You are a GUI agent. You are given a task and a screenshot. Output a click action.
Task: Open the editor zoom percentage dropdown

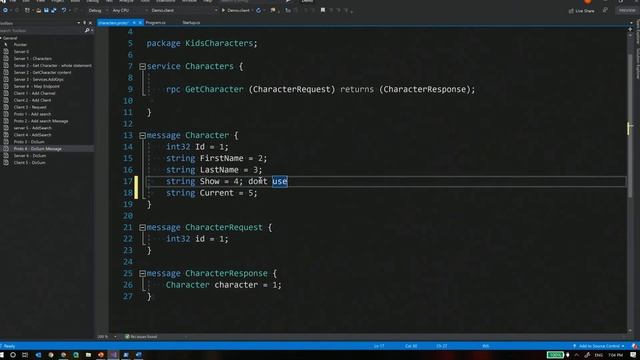115,337
